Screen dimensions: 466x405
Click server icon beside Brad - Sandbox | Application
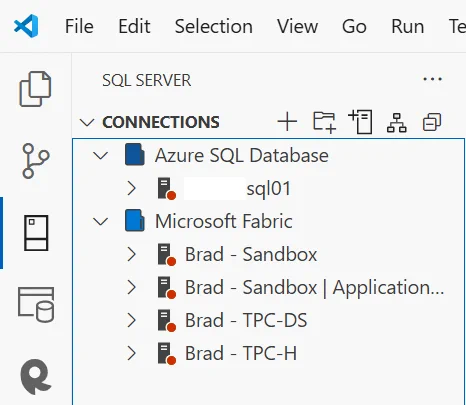(x=166, y=288)
